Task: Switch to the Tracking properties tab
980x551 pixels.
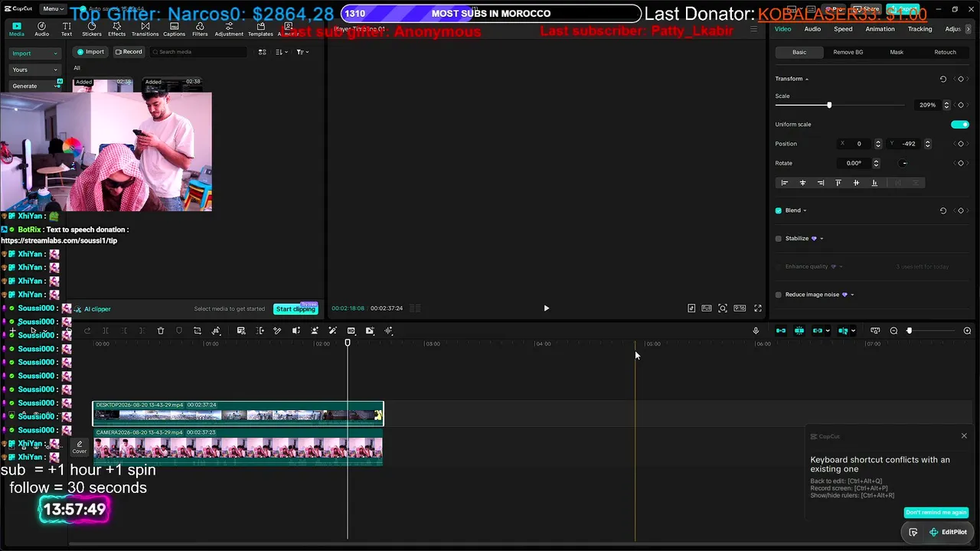Action: click(x=920, y=29)
